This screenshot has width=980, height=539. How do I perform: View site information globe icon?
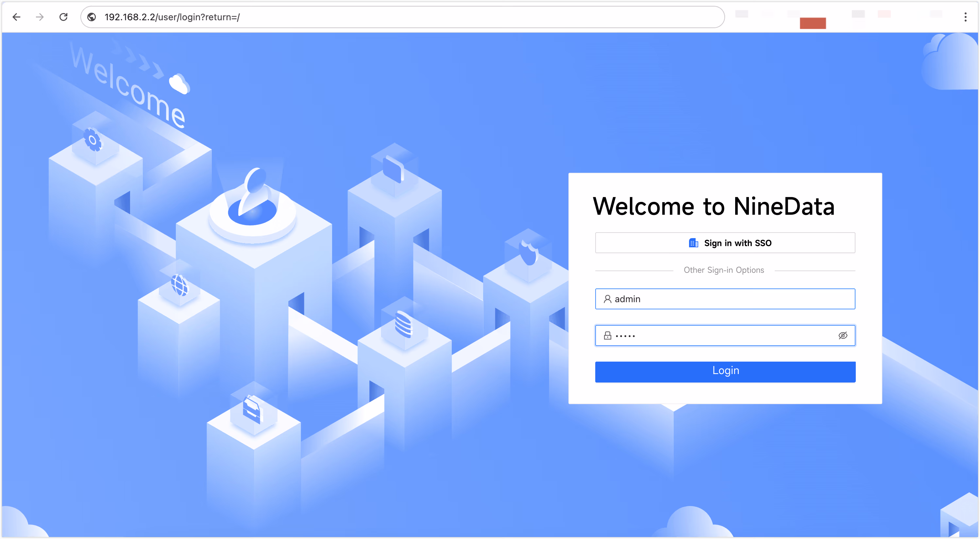pyautogui.click(x=92, y=17)
